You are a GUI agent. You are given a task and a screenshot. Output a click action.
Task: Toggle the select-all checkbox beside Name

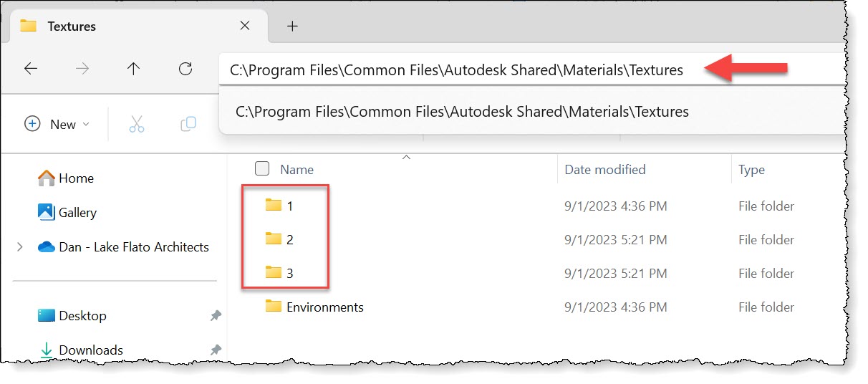262,169
